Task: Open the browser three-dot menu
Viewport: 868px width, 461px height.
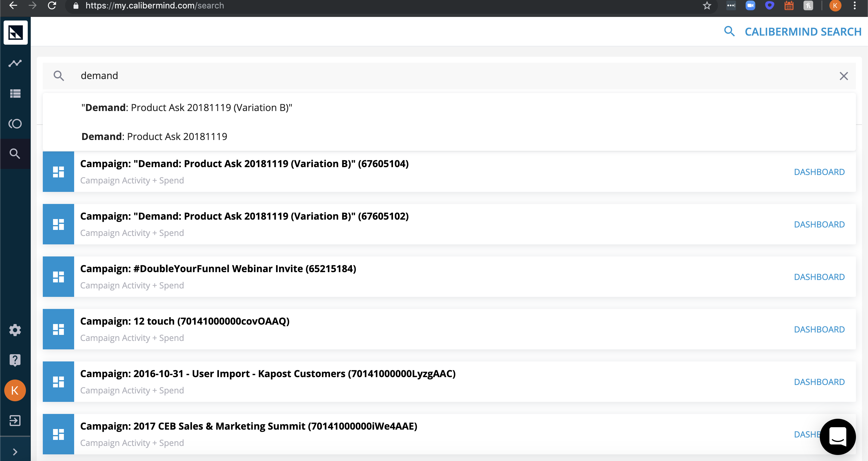Action: tap(854, 5)
